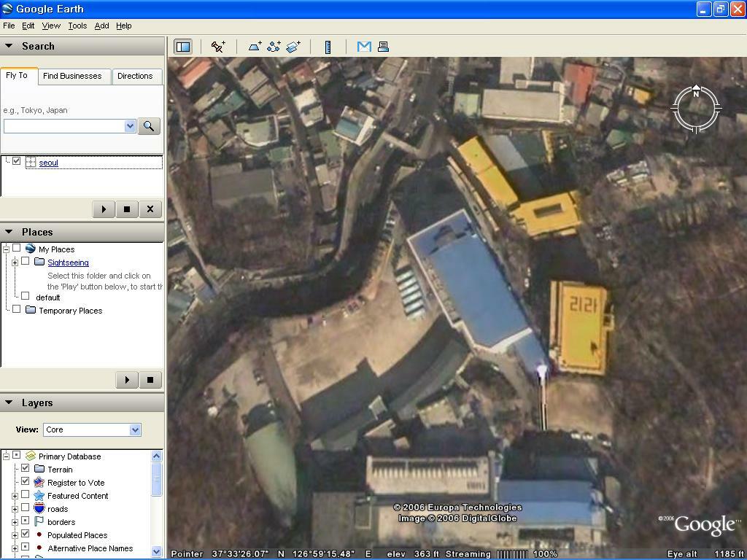Open the seoul search result link

click(x=49, y=163)
